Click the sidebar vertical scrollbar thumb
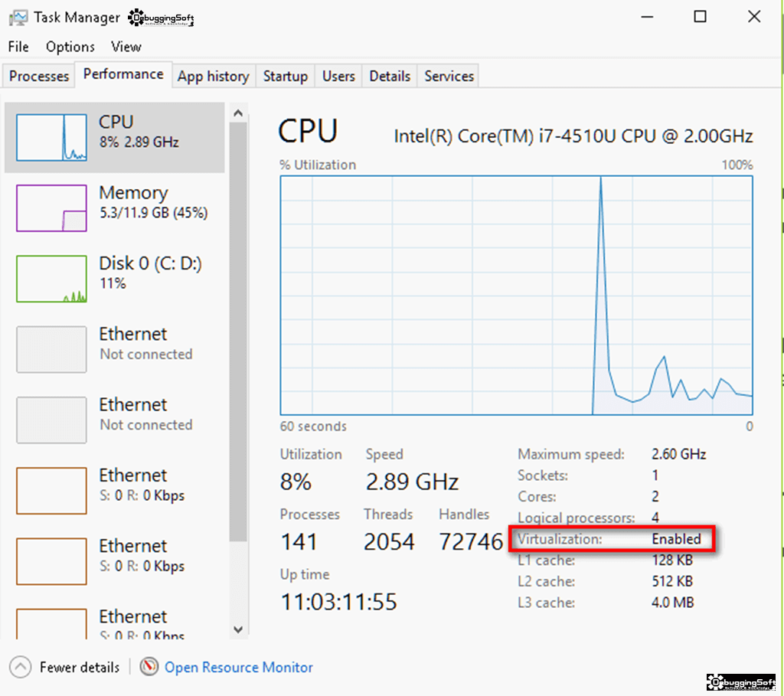 (238, 332)
